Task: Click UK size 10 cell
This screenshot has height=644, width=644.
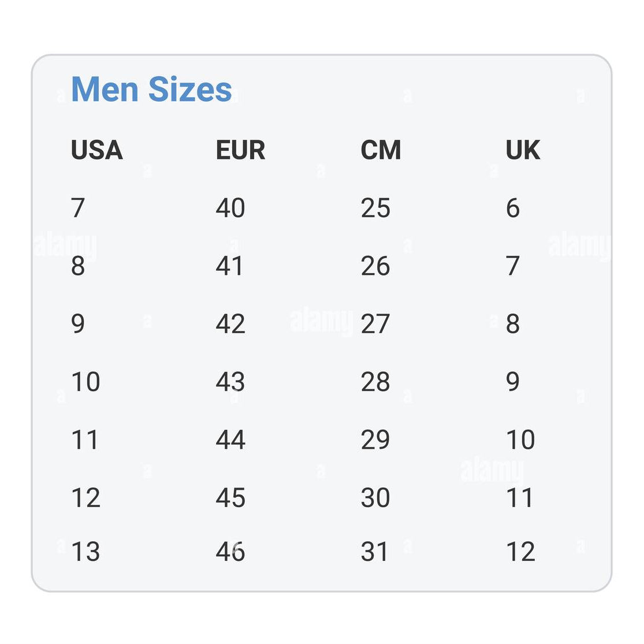Action: coord(520,440)
